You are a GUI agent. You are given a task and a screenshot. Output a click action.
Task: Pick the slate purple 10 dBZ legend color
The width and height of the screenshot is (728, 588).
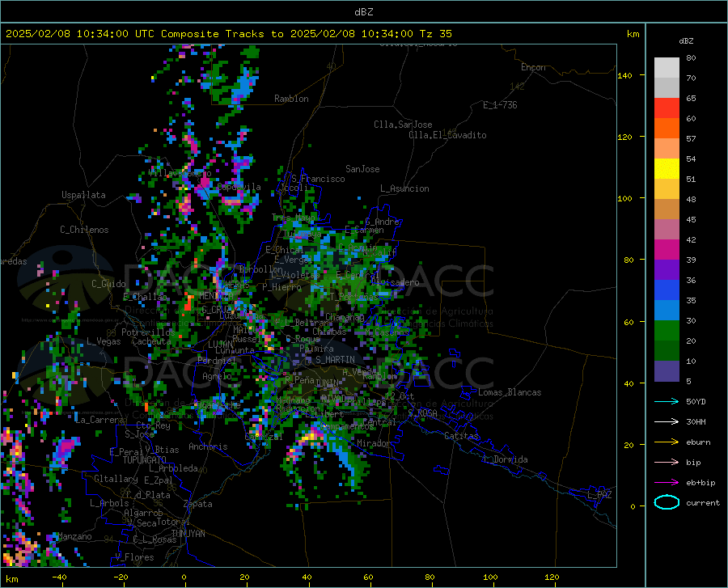(x=667, y=371)
